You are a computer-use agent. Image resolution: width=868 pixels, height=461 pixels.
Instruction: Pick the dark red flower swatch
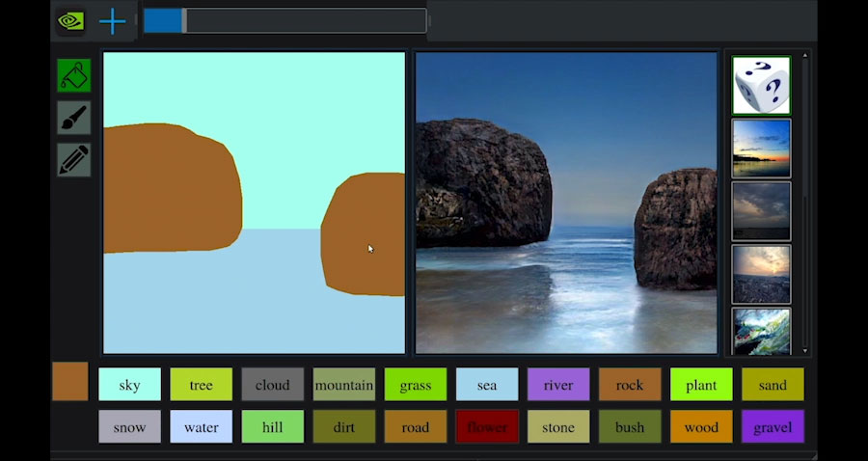(x=486, y=426)
